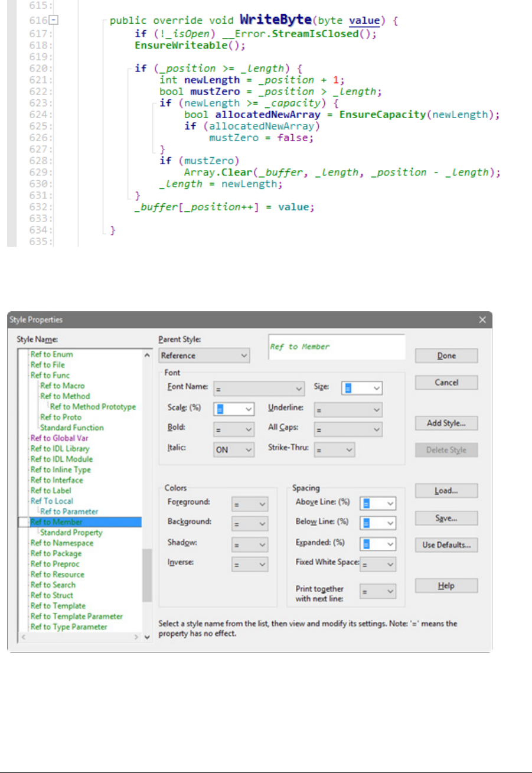
Task: Close the Style Properties dialog
Action: (482, 319)
